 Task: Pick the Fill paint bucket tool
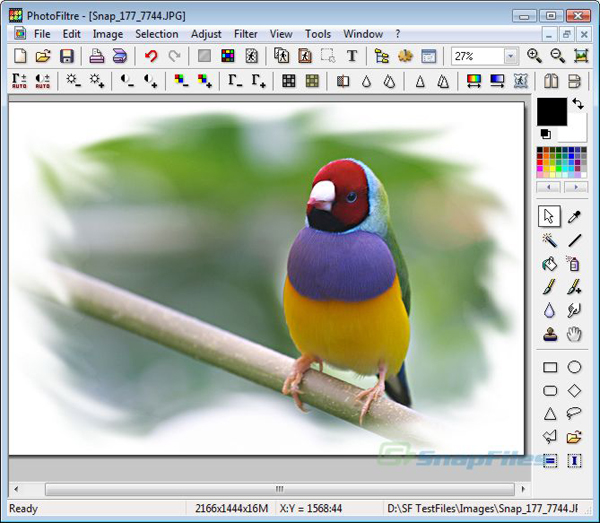click(x=549, y=264)
